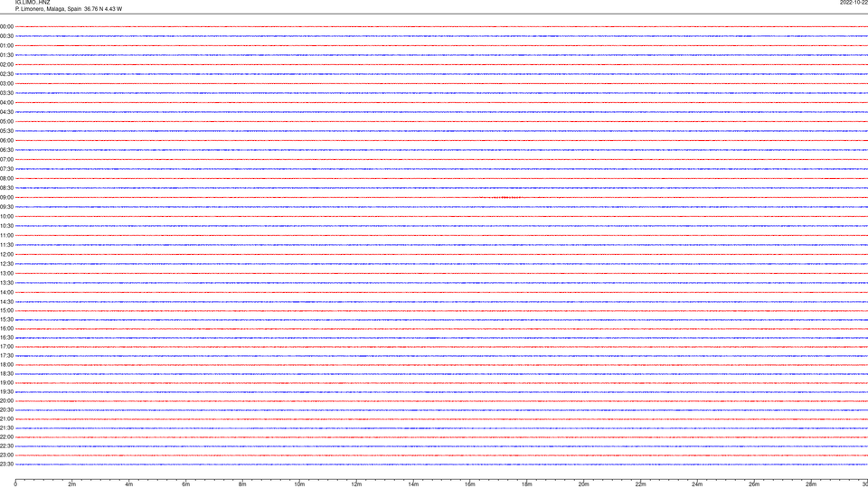868x488 pixels.
Task: Select the 22m tick label on the axis
Action: pos(640,484)
